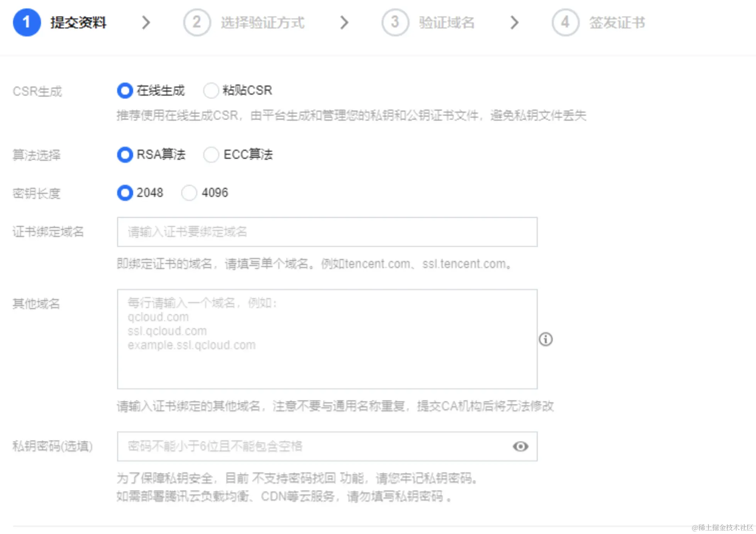This screenshot has height=534, width=756.
Task: Click step 3 验证域名 indicator
Action: tap(395, 22)
